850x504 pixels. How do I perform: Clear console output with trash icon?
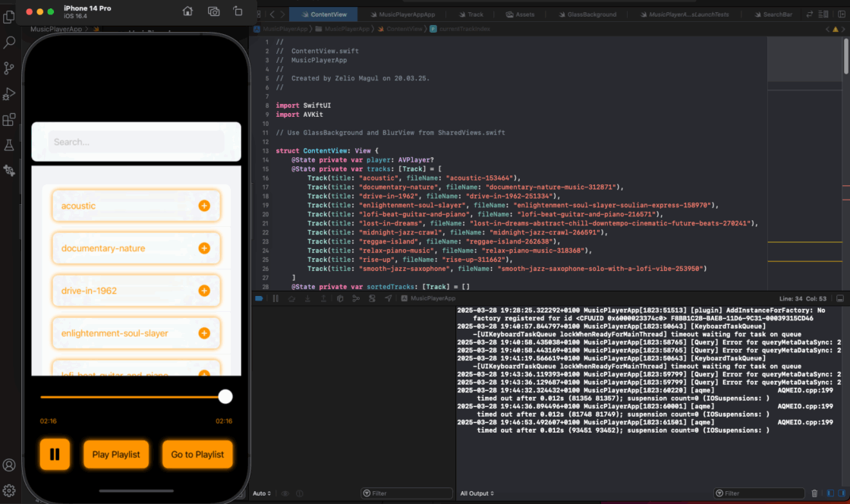814,493
